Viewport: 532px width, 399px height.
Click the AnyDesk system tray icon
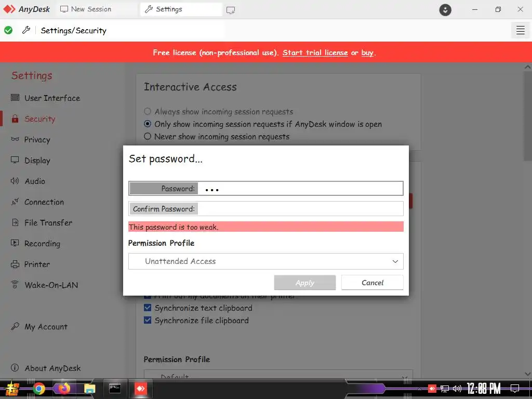432,389
